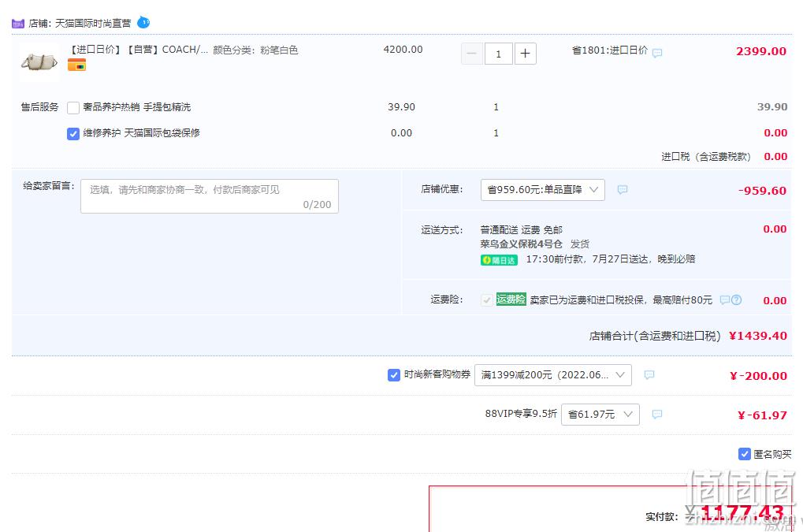Screen dimensions: 803x532
Task: Click the 88VIP discount amount ¥-61.97
Action: (763, 415)
